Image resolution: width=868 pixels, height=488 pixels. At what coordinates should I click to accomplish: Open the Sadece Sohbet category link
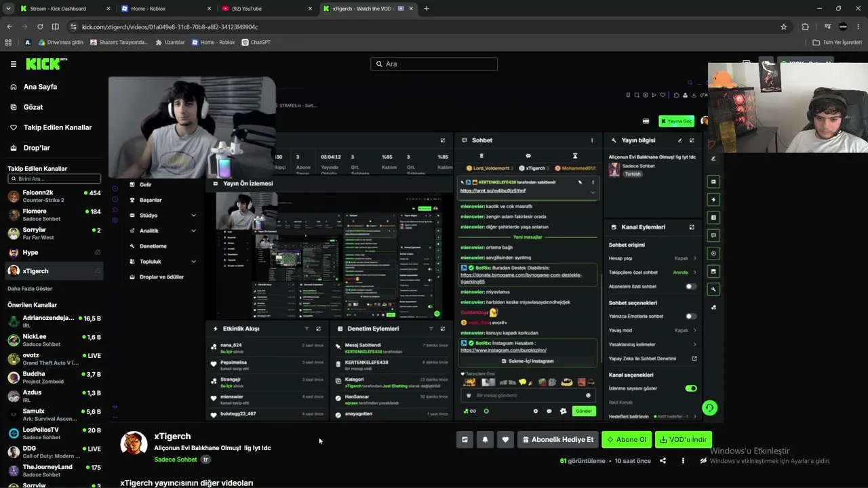[x=176, y=460]
